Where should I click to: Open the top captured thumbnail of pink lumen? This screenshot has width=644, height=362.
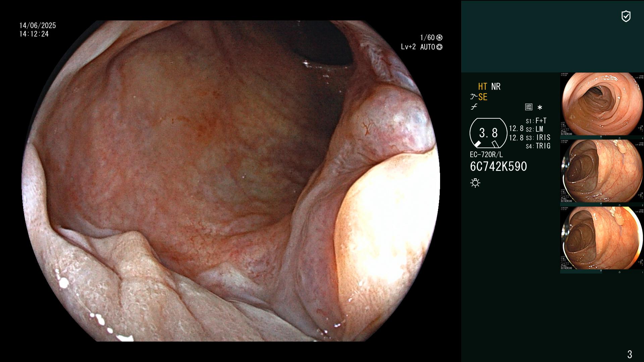(602, 104)
